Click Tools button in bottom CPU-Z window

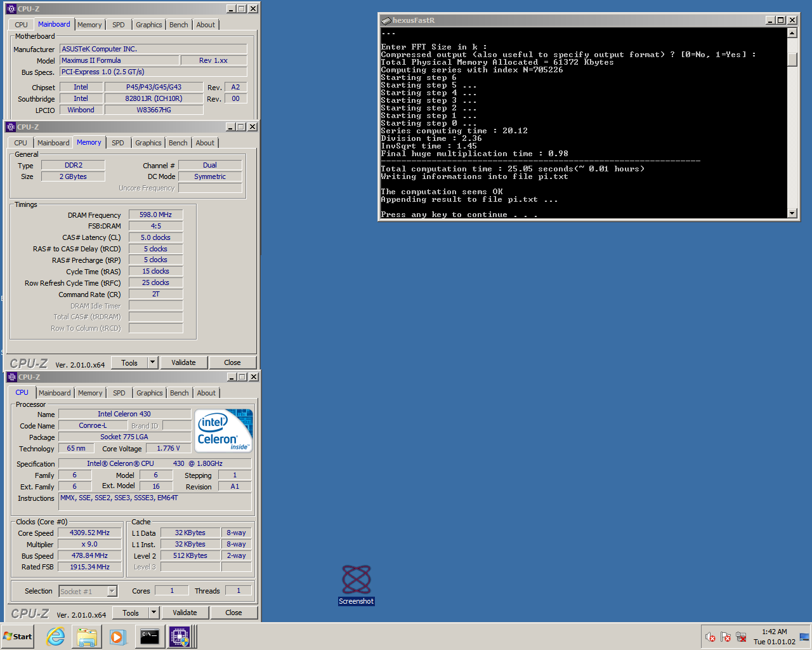coord(131,613)
